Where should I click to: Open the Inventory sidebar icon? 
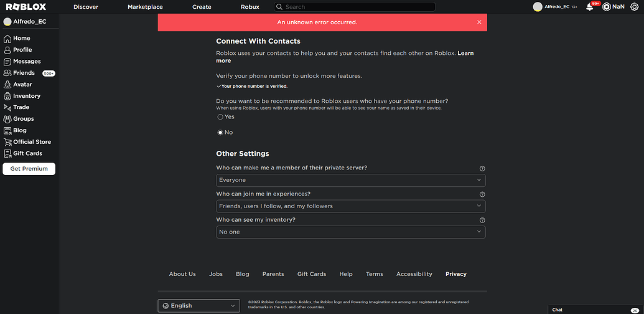click(x=7, y=96)
